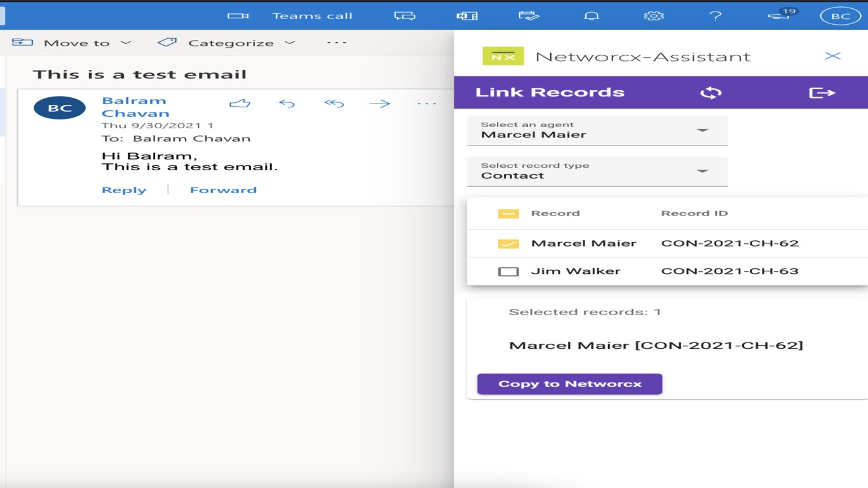Viewport: 868px width, 488px height.
Task: Click the Networcx NX logo
Action: coord(503,56)
